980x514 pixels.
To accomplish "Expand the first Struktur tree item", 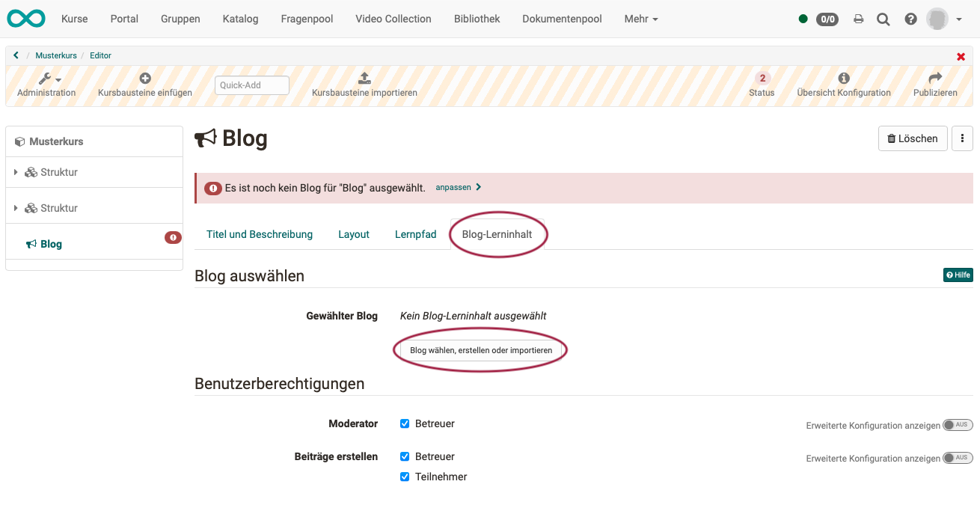I will (x=17, y=172).
